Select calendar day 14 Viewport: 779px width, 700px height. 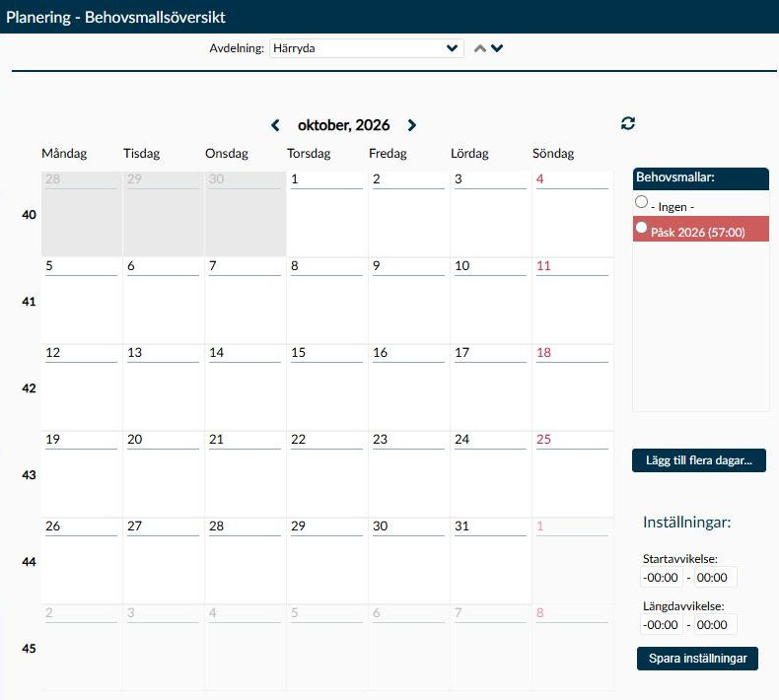click(x=245, y=387)
